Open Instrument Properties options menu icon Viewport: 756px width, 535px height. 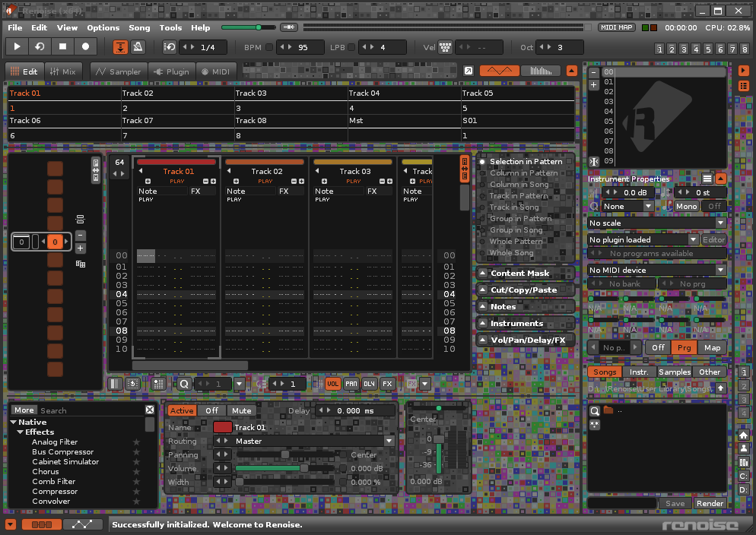click(707, 179)
